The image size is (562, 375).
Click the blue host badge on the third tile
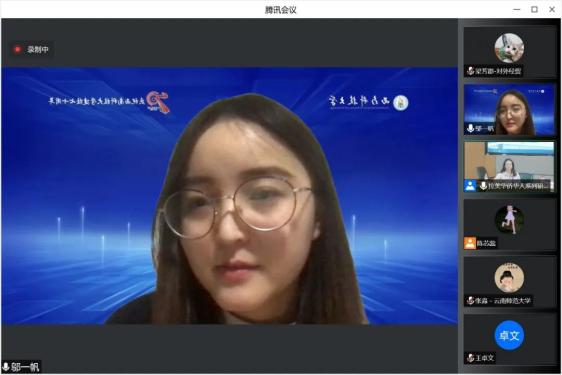point(470,185)
